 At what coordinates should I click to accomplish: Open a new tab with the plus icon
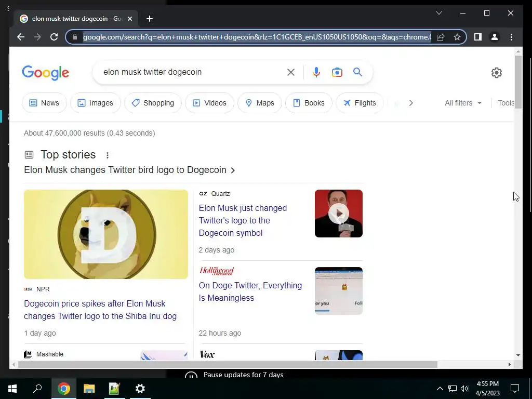pyautogui.click(x=150, y=19)
